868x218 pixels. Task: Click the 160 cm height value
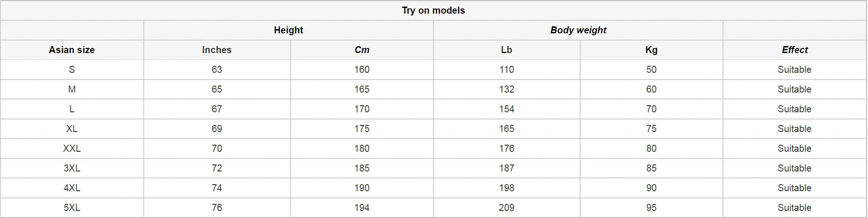pyautogui.click(x=362, y=70)
